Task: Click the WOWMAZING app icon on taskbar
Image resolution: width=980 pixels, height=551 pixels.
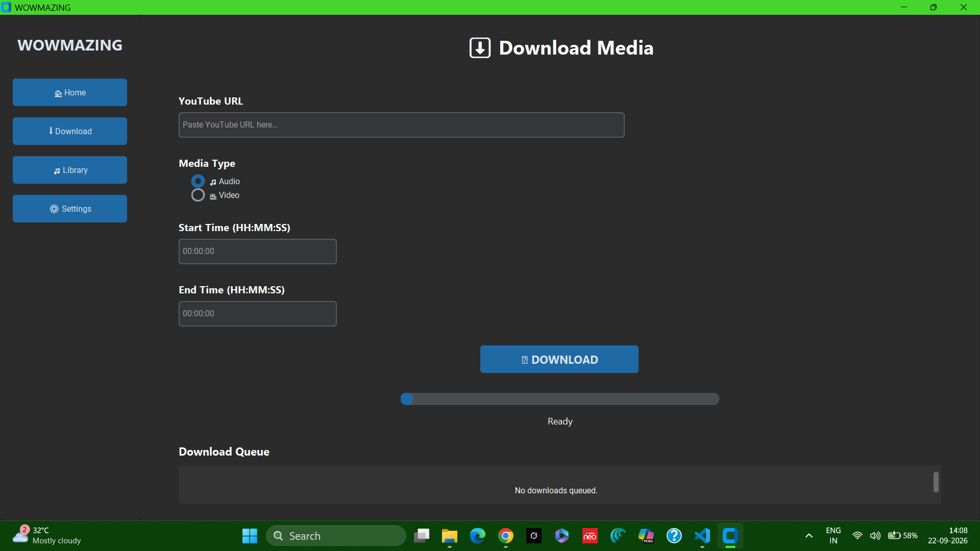Action: (x=730, y=536)
